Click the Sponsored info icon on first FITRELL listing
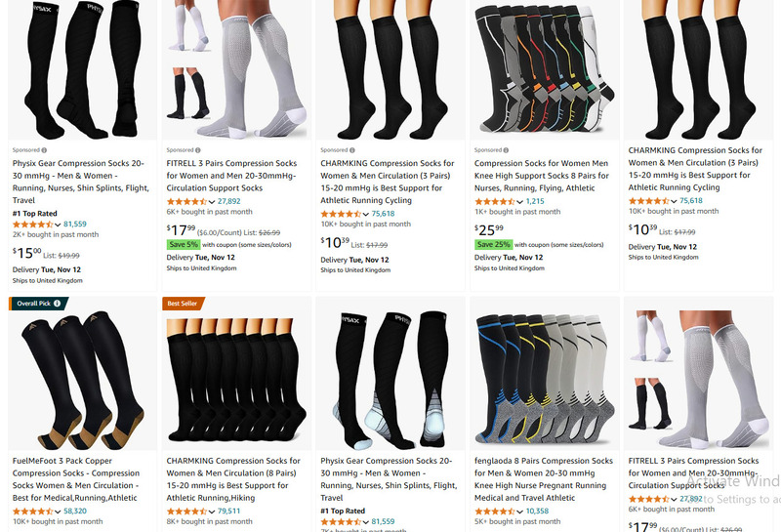 click(x=198, y=150)
